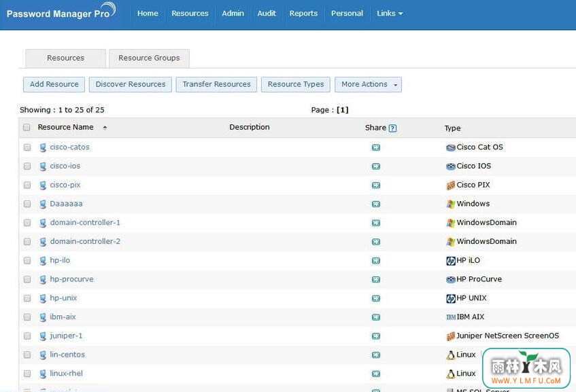
Task: Toggle the select-all checkbox in table header
Action: (27, 127)
